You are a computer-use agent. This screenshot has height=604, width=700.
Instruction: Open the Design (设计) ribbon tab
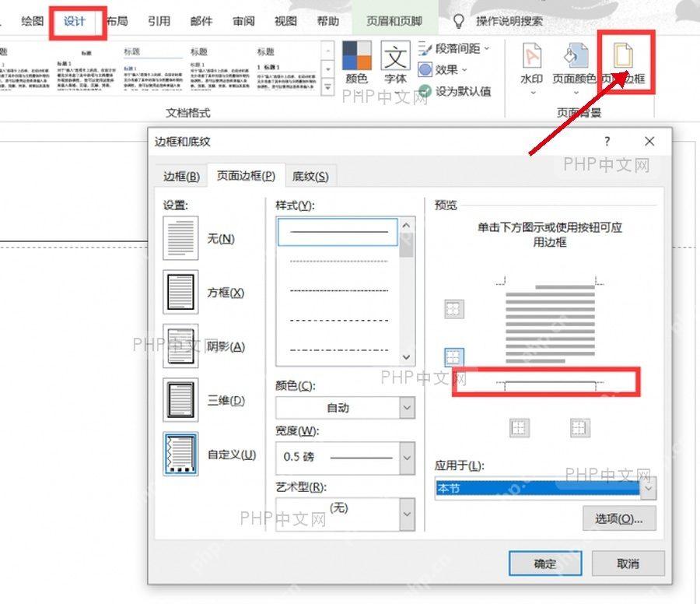click(74, 21)
